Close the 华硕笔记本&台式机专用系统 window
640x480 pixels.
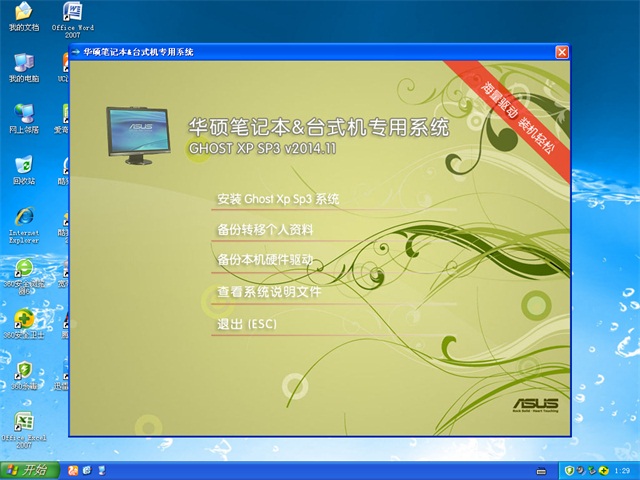562,52
